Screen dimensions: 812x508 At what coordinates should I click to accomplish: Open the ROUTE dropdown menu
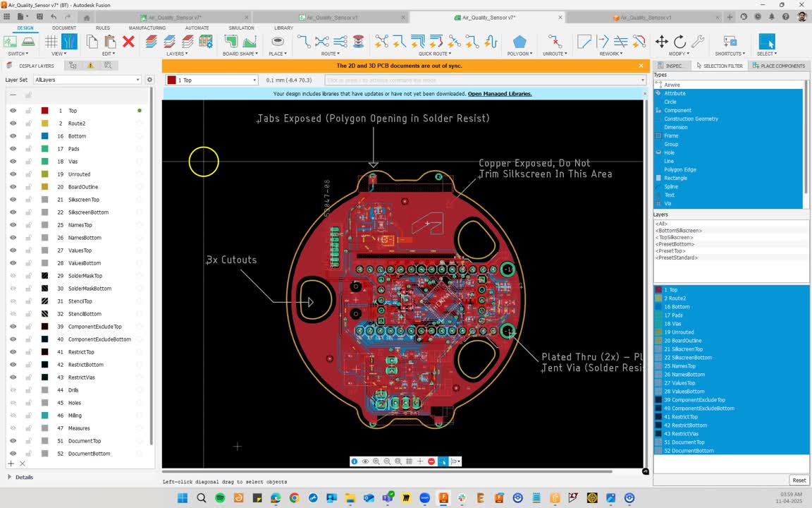331,54
